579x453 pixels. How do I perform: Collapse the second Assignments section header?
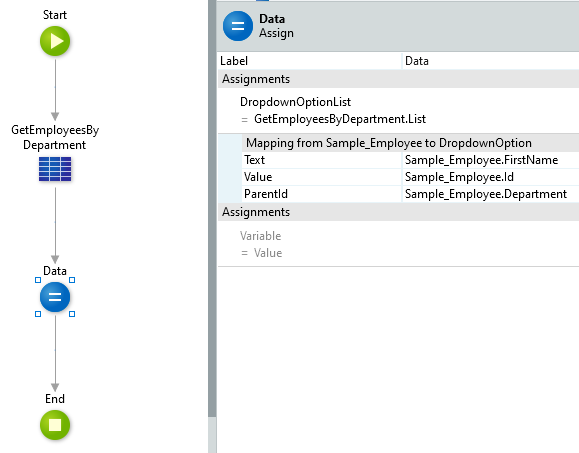[398, 212]
